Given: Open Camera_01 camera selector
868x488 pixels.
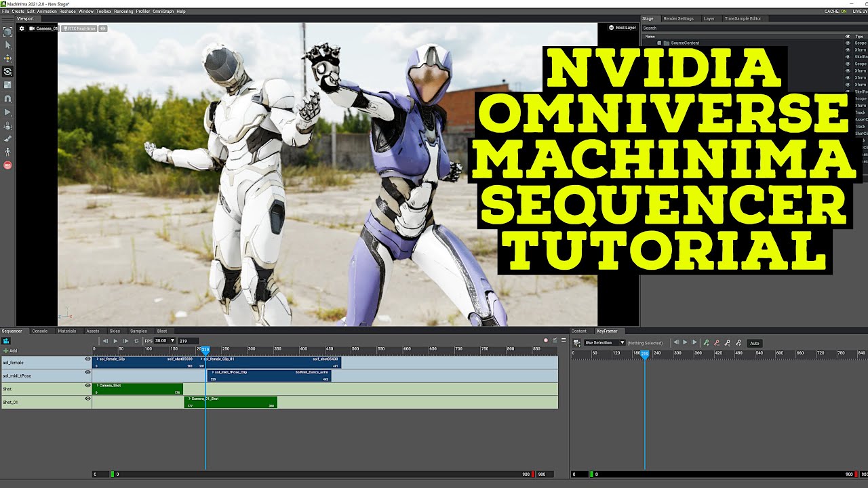Looking at the screenshot, I should pos(44,28).
